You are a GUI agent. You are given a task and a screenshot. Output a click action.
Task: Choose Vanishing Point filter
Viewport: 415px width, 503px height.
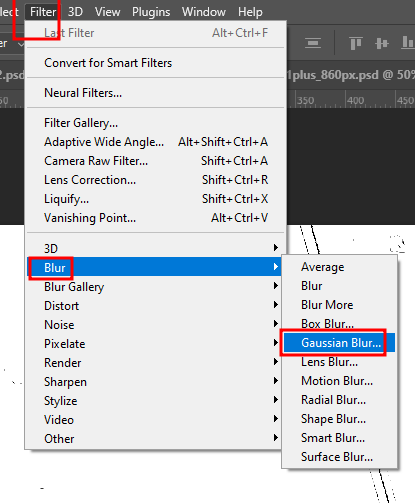[155, 218]
